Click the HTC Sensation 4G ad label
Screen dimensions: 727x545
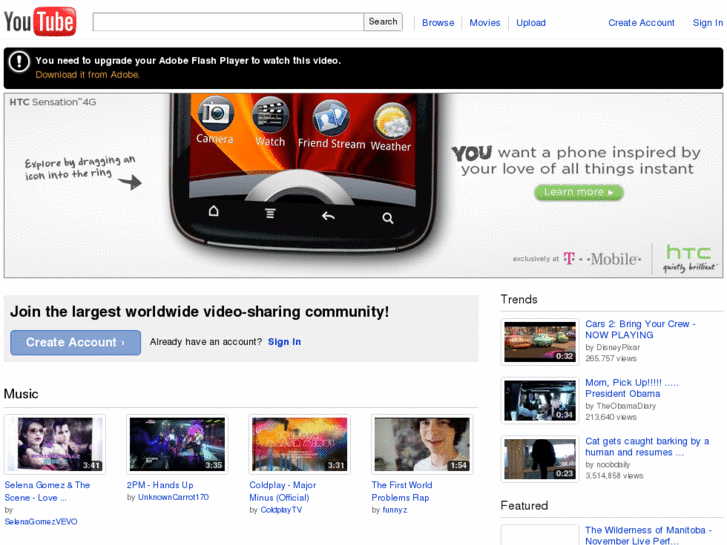(53, 102)
